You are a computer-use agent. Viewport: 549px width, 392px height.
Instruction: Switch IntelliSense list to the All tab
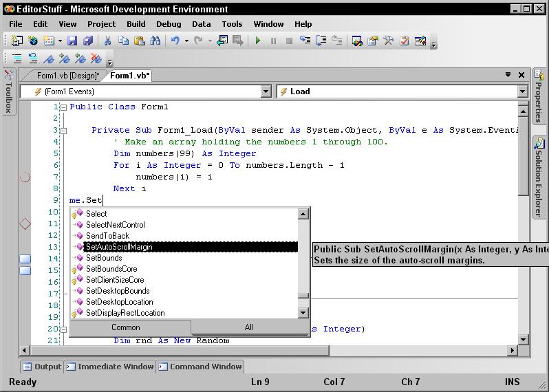[x=249, y=327]
